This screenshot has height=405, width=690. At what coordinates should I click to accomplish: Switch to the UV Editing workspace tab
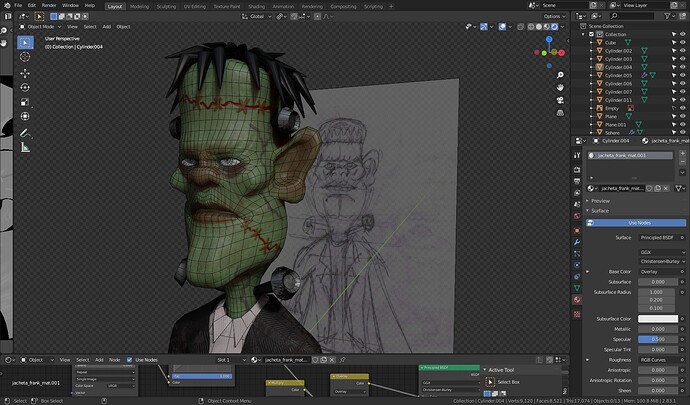coord(195,7)
